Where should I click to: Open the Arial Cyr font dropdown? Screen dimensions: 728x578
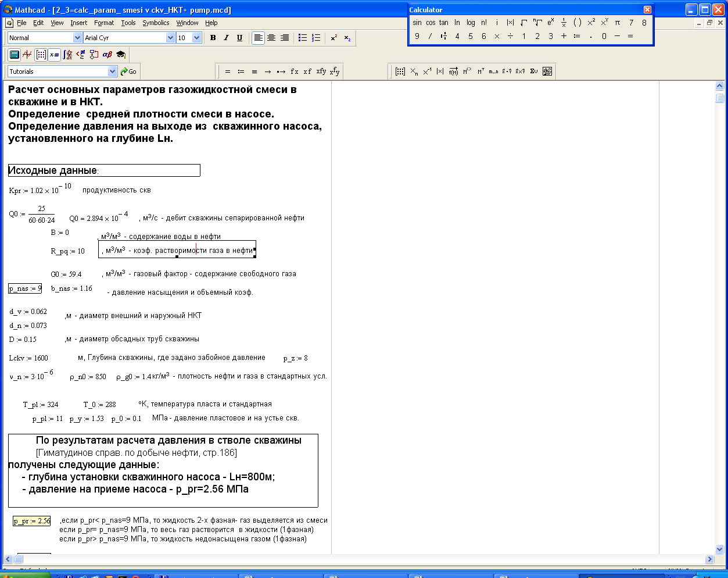click(171, 38)
